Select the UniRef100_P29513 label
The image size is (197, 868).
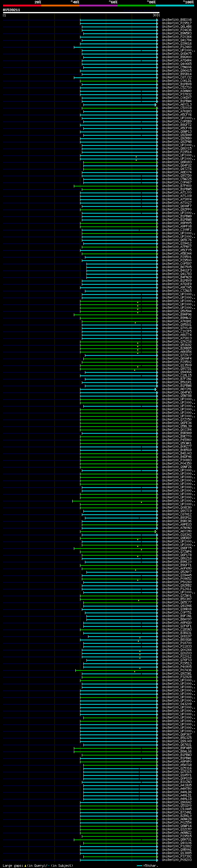(x=177, y=663)
